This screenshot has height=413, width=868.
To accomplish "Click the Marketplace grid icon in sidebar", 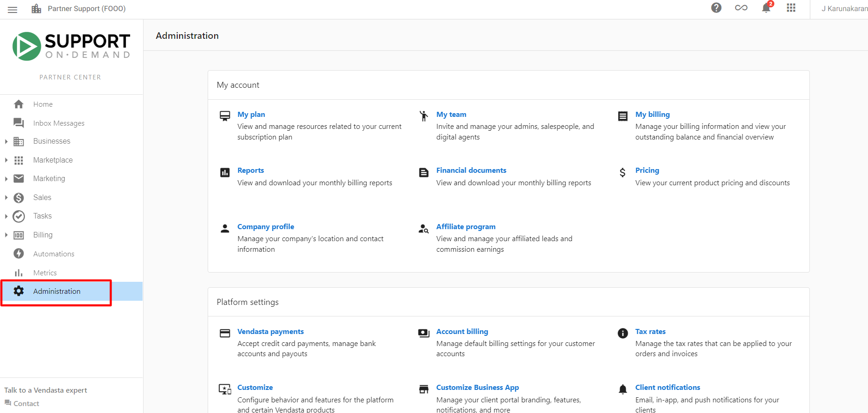I will tap(18, 160).
